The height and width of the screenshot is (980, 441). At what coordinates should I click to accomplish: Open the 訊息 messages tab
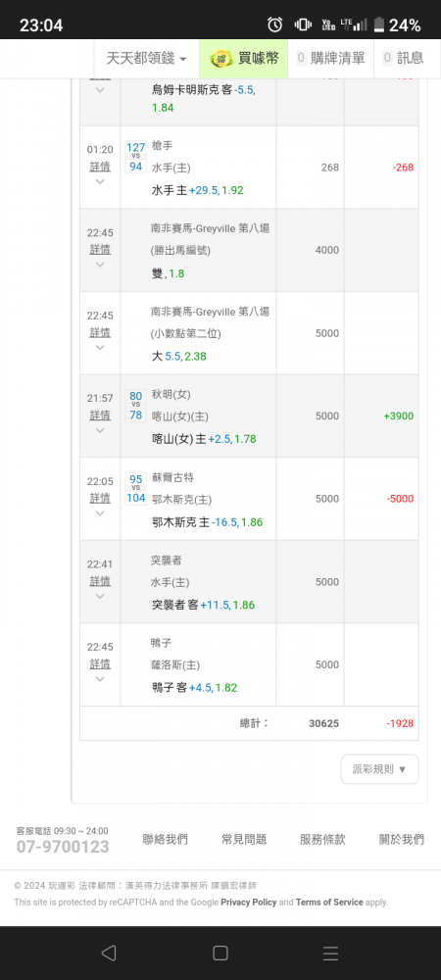[x=403, y=59]
